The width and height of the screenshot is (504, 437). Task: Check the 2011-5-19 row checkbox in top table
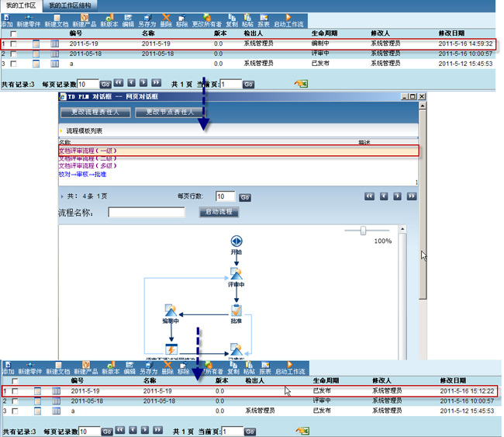[x=13, y=44]
